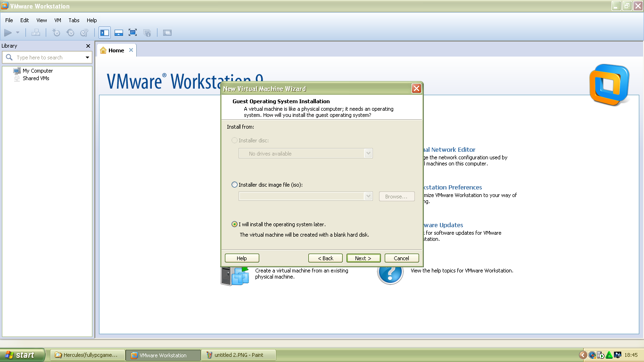Open the Virtual Network Editor link
This screenshot has height=362, width=644.
[x=449, y=149]
